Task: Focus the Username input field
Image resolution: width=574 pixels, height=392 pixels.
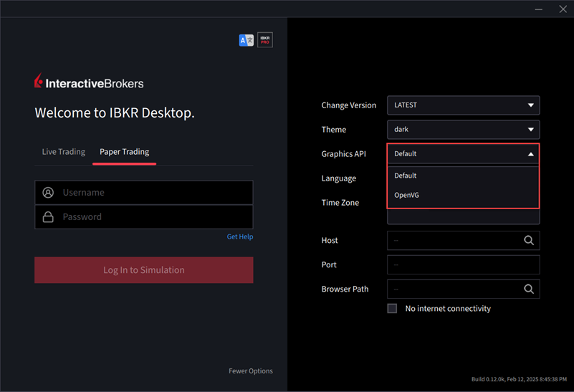Action: [144, 193]
